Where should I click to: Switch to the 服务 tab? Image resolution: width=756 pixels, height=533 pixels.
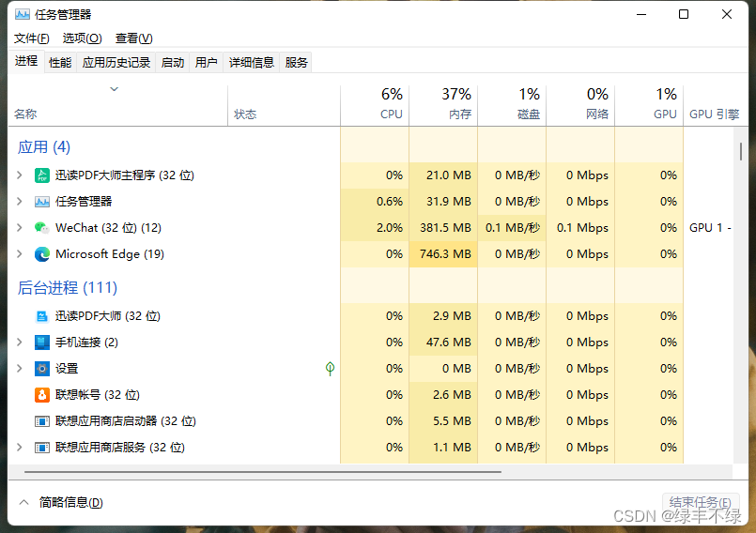click(296, 63)
